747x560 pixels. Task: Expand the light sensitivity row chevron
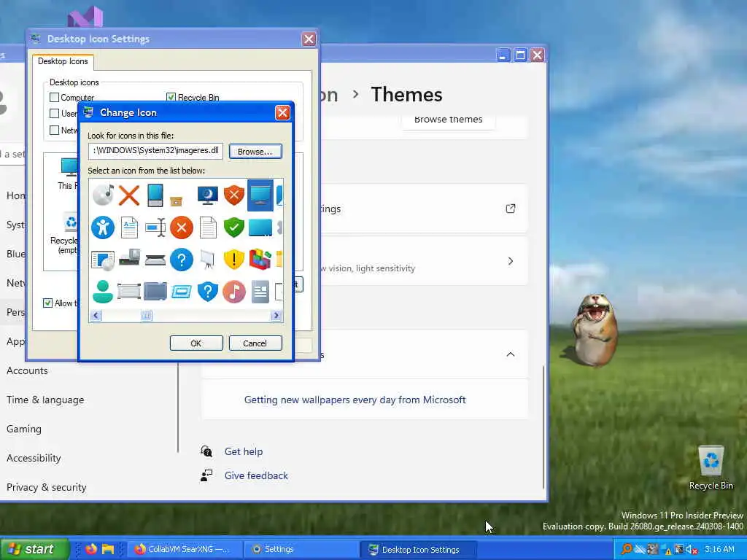coord(511,261)
